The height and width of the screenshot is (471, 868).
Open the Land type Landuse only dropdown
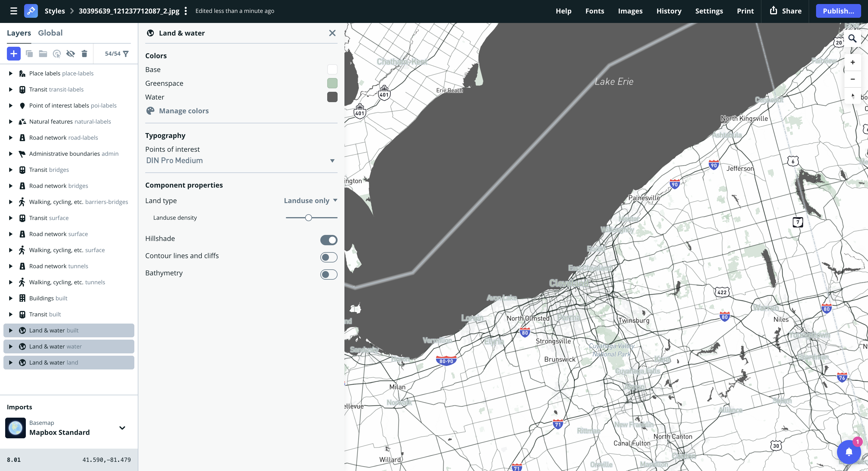pos(310,200)
